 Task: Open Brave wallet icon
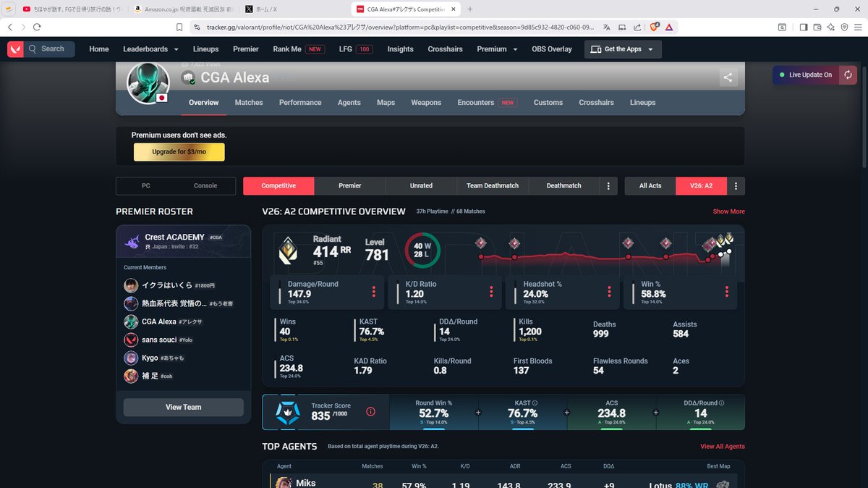(817, 27)
